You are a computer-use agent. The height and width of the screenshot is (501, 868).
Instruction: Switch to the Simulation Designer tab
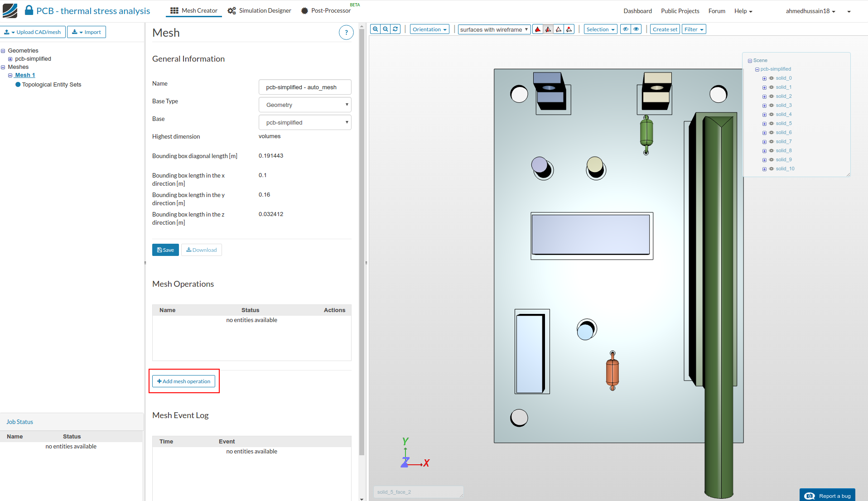[260, 10]
